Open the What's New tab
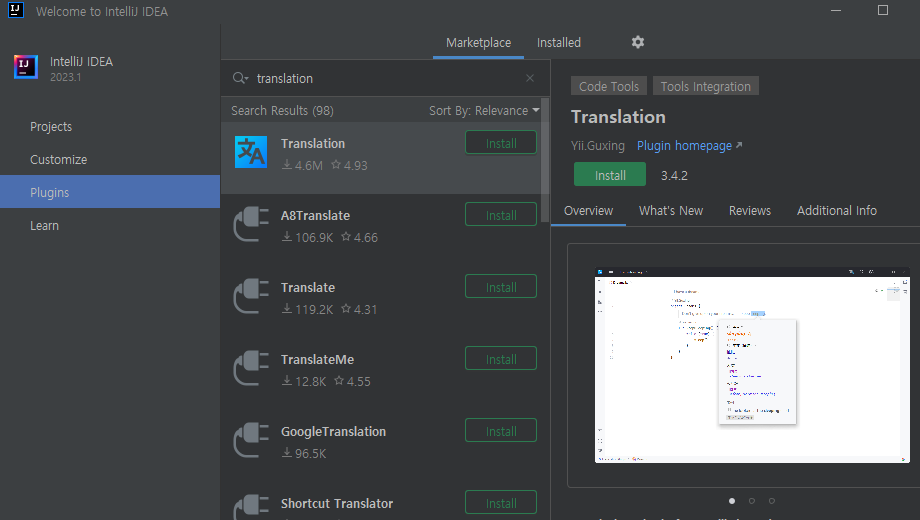Viewport: 920px width, 520px height. (x=671, y=211)
